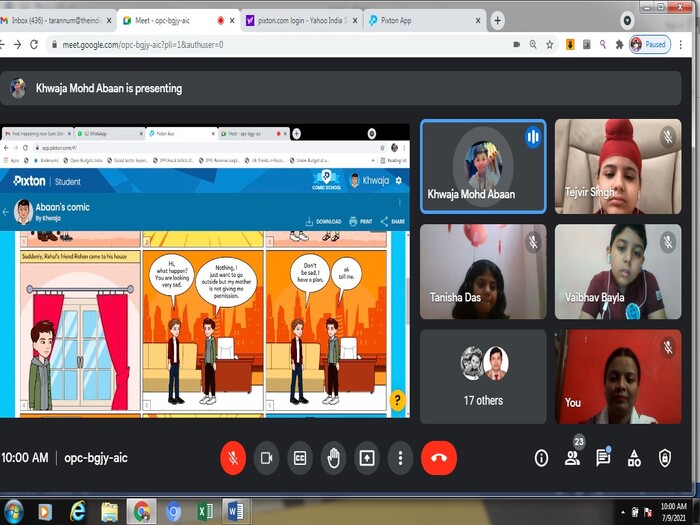Open the 17 others tile
700x525 pixels.
(x=483, y=376)
